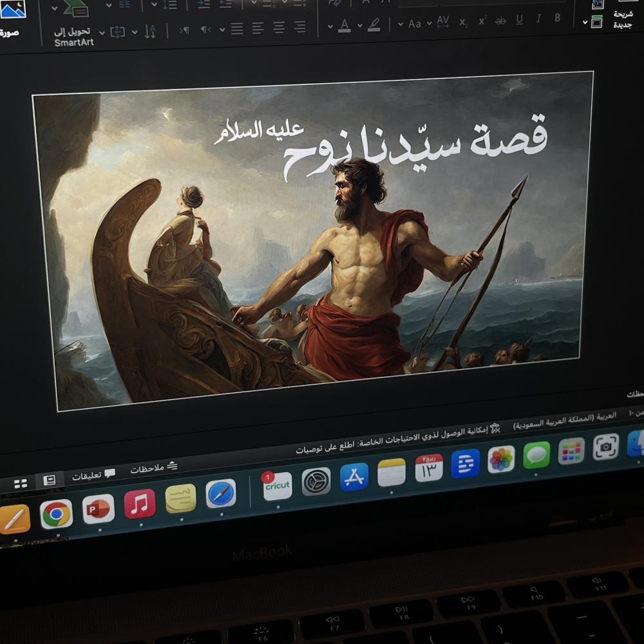This screenshot has width=644, height=644.
Task: Open the highlight color dropdown arrow
Action: point(360,26)
